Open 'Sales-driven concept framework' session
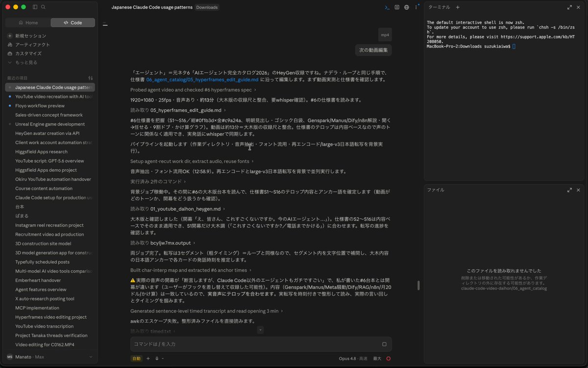Viewport: 588px width, 368px height. tap(50, 115)
